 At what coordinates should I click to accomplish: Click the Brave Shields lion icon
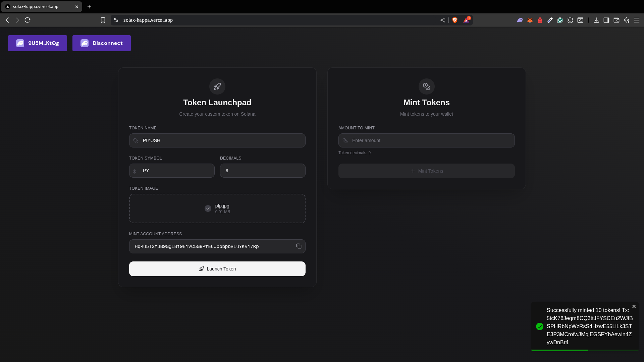455,20
